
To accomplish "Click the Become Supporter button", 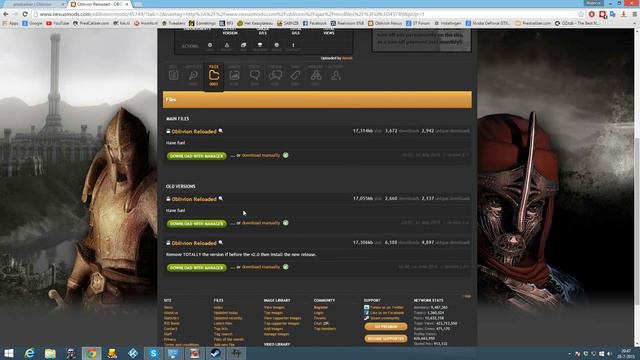I will [386, 338].
